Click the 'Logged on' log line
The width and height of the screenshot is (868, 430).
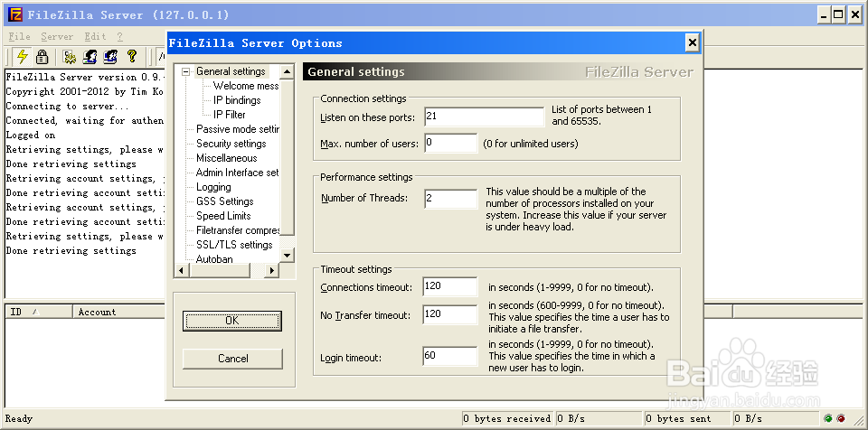[31, 135]
